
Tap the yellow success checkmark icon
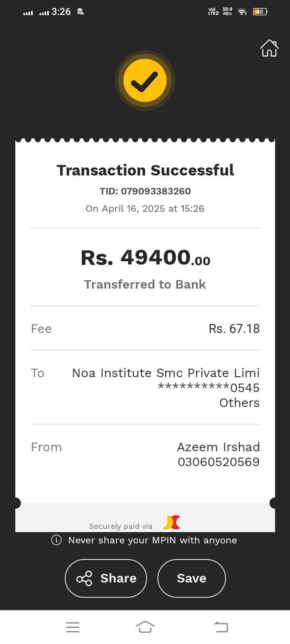(145, 80)
